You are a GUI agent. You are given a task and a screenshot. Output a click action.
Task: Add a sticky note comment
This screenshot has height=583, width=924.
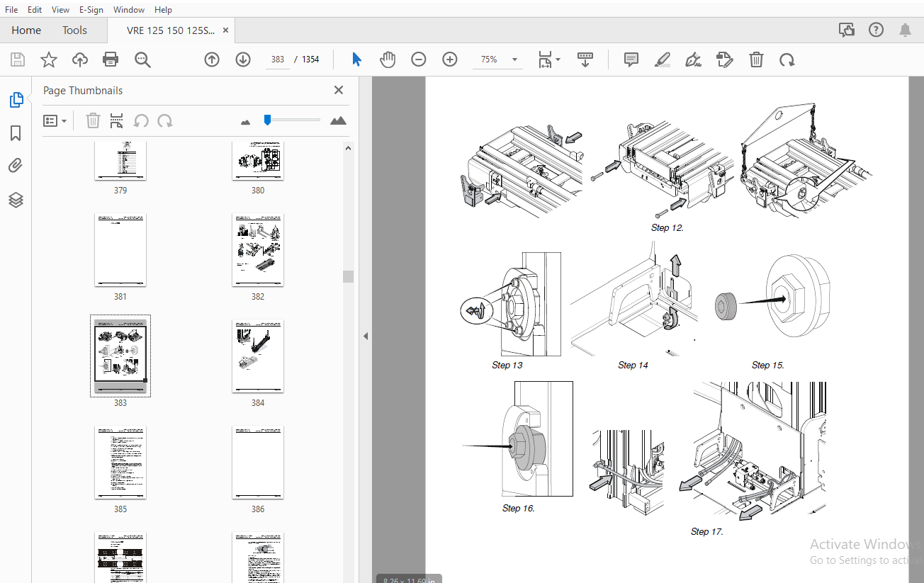(631, 60)
